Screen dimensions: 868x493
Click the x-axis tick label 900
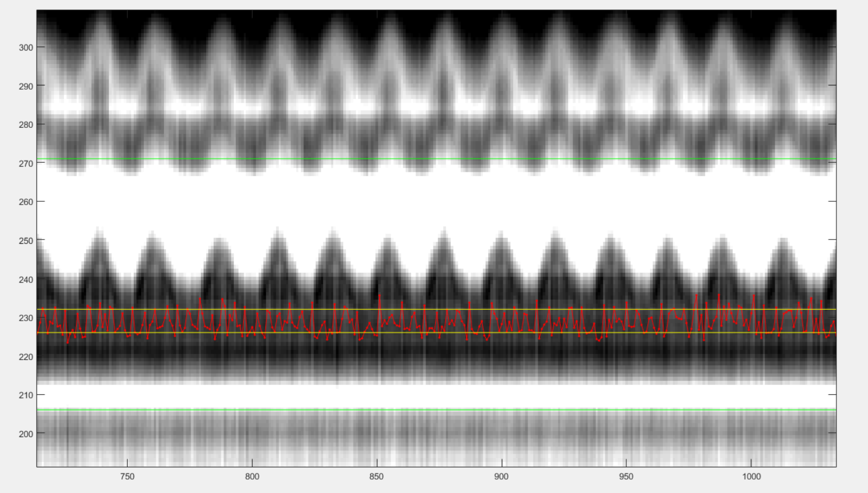click(501, 476)
